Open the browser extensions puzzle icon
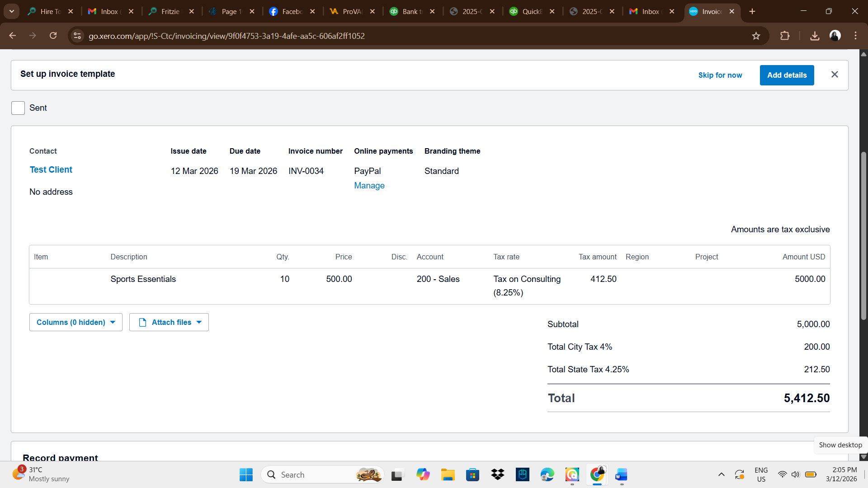868x488 pixels. click(785, 36)
